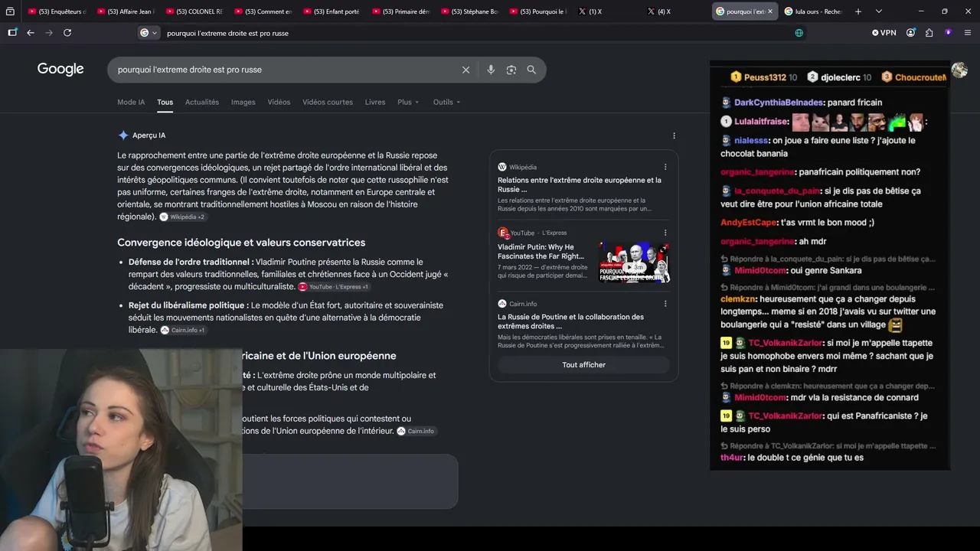980x551 pixels.
Task: Start voice search with microphone icon
Action: (x=491, y=70)
